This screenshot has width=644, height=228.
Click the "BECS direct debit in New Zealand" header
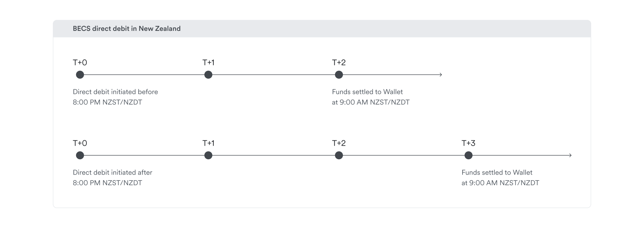(127, 29)
